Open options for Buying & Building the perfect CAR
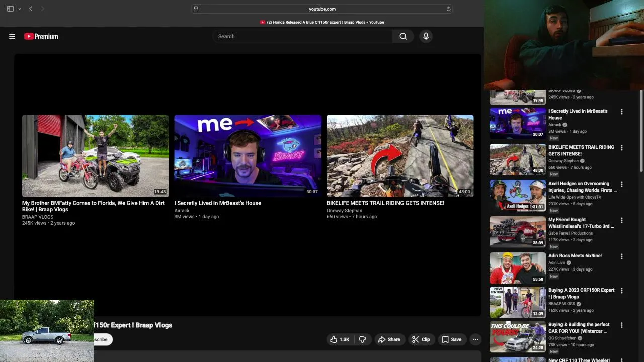Screen dimensions: 644x362 click(x=622, y=325)
